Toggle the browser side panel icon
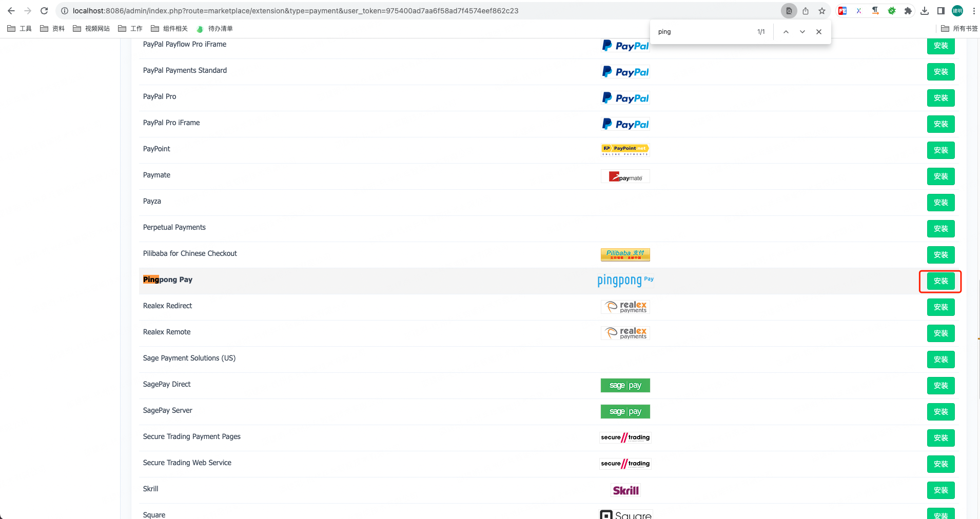This screenshot has width=980, height=519. pyautogui.click(x=941, y=11)
